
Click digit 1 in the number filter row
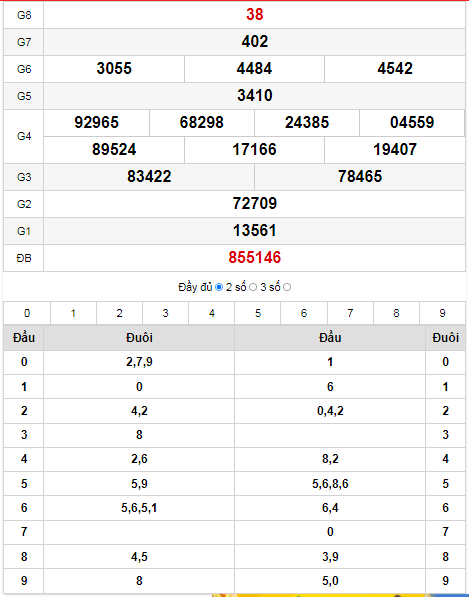(73, 313)
